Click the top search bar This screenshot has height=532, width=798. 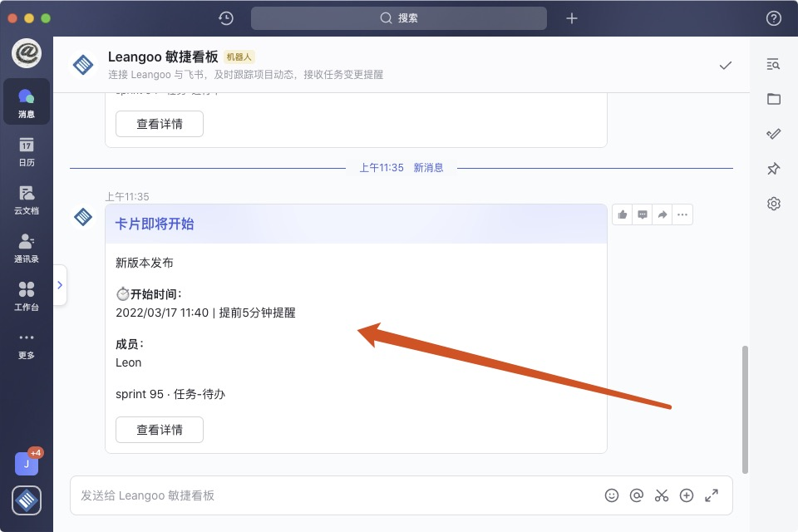click(399, 18)
